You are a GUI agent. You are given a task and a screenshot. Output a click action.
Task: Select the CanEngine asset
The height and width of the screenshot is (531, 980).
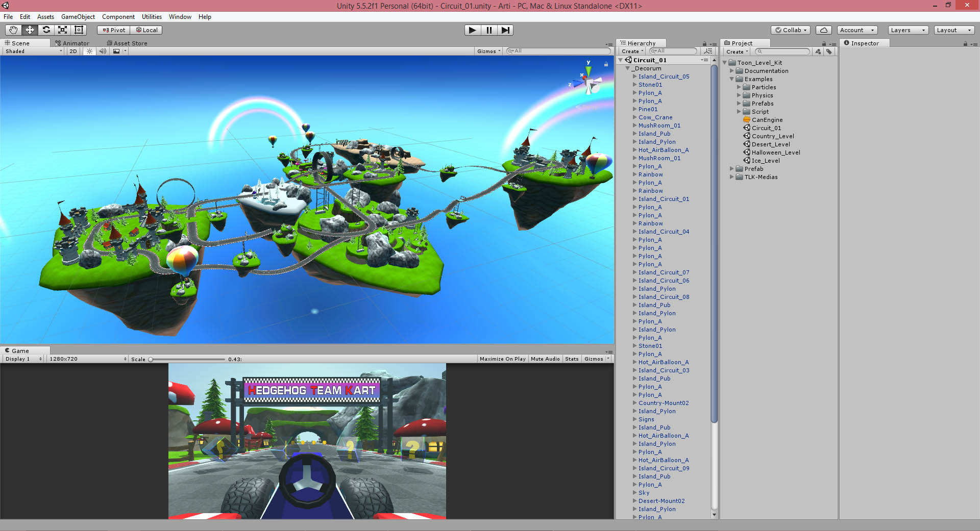[763, 120]
